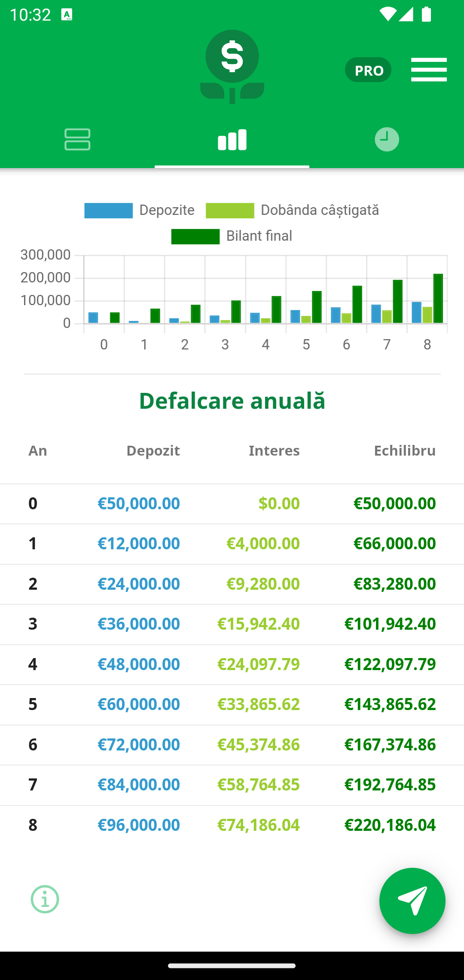The height and width of the screenshot is (980, 464).
Task: Toggle Dobânda câștigată legend entry
Action: click(293, 210)
